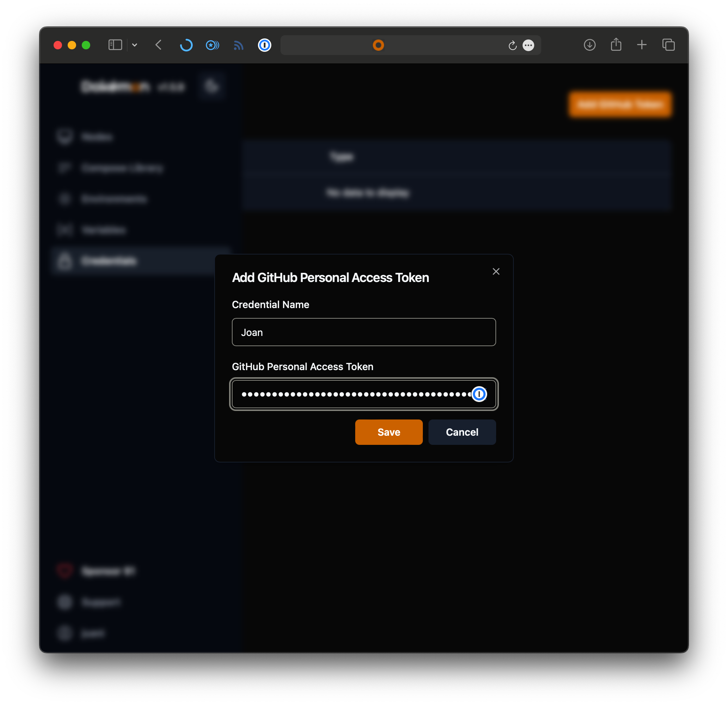This screenshot has height=705, width=728.
Task: Show the tab overview icon
Action: 668,45
